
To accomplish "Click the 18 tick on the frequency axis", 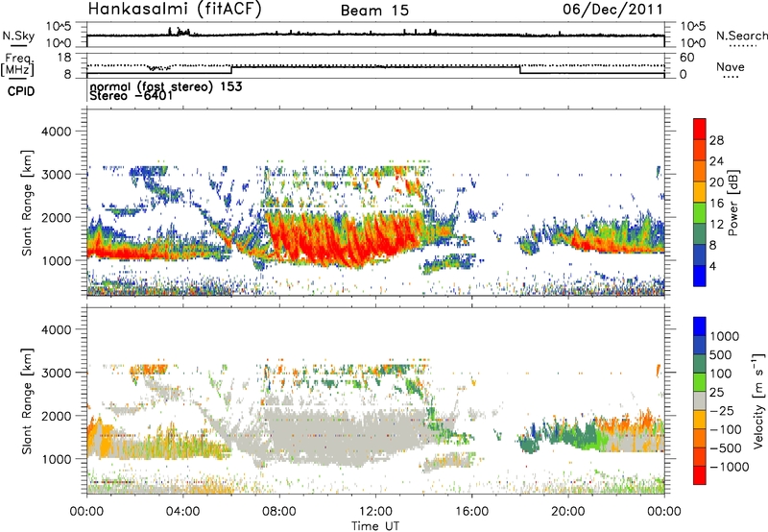I will coord(64,57).
